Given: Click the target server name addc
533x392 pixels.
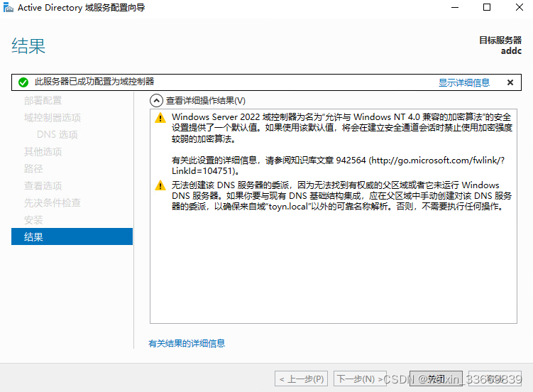Looking at the screenshot, I should point(511,51).
